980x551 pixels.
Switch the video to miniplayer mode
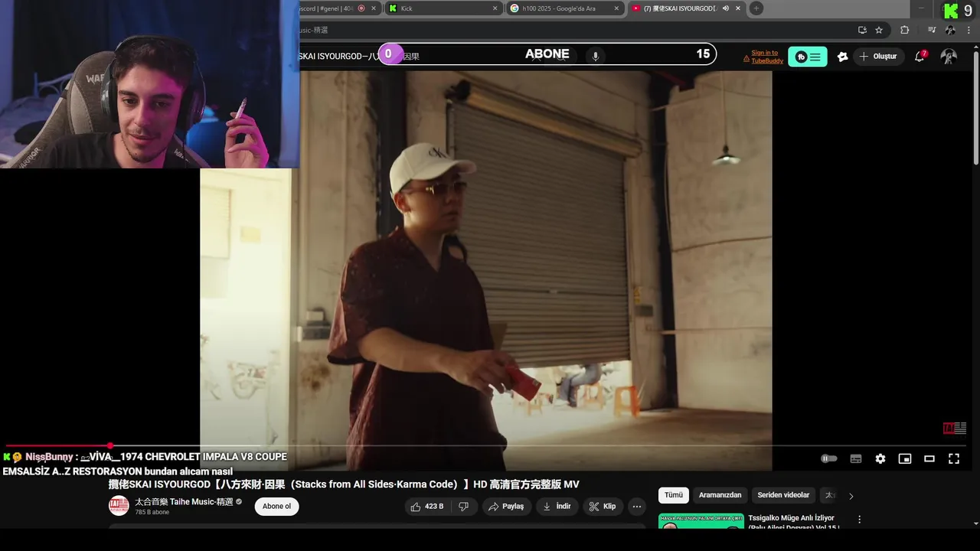(905, 458)
